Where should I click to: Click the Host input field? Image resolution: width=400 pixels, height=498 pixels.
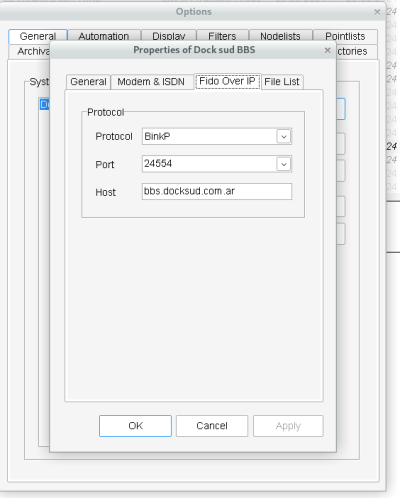[x=217, y=191]
